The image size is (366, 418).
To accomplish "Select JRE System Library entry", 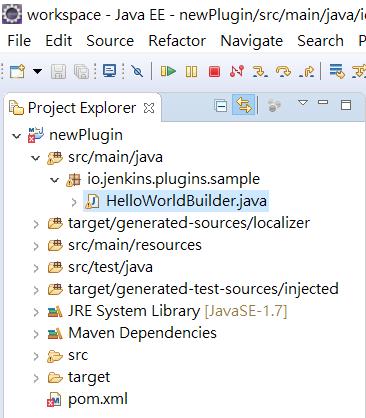I will 177,311.
